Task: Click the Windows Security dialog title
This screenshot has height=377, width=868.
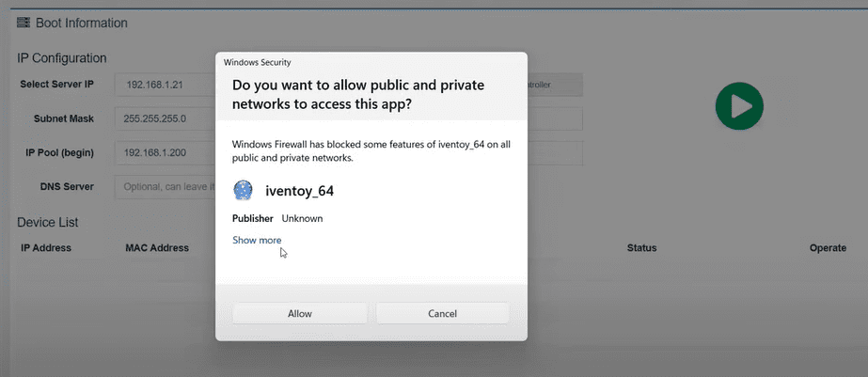Action: (258, 63)
